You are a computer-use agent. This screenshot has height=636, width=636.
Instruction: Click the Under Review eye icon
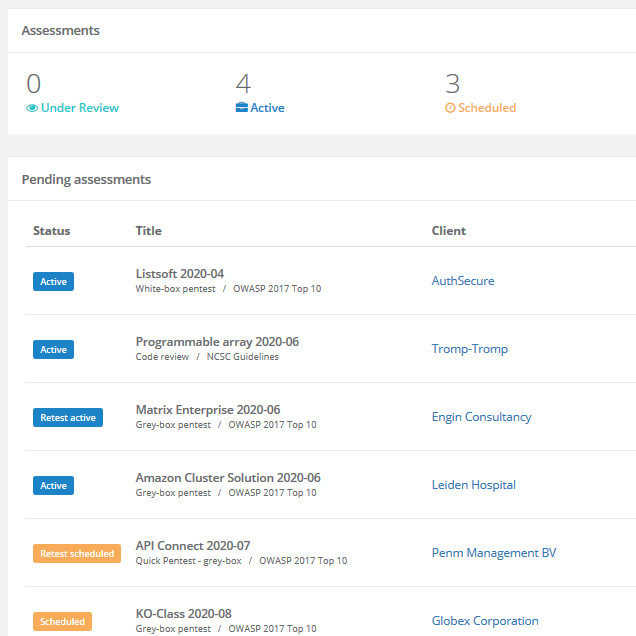[x=32, y=108]
